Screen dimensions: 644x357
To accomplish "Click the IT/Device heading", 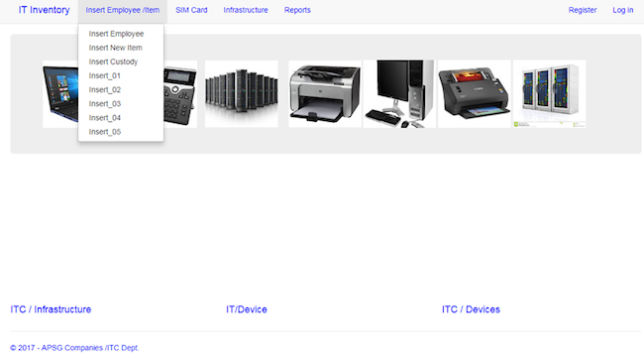I will point(247,309).
